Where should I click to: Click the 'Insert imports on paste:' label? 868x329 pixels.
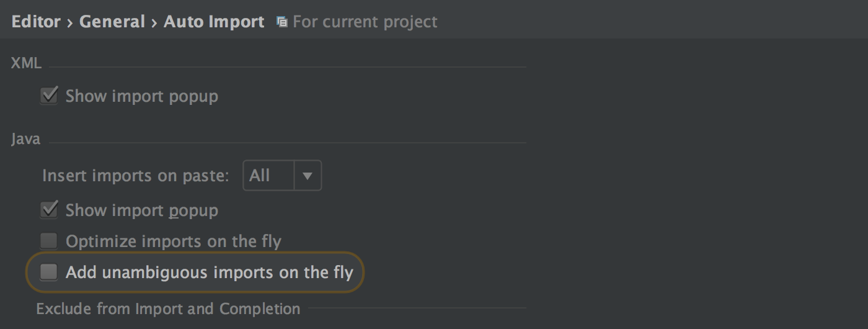point(136,176)
